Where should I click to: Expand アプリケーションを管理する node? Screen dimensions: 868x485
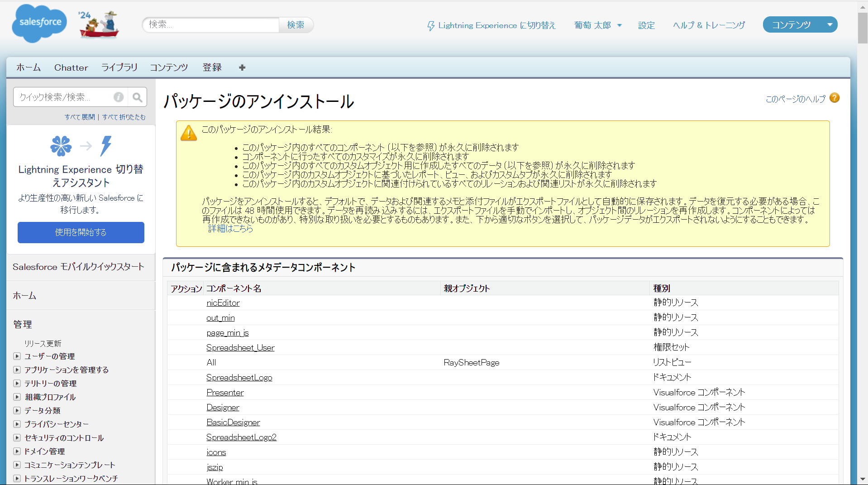coord(17,370)
